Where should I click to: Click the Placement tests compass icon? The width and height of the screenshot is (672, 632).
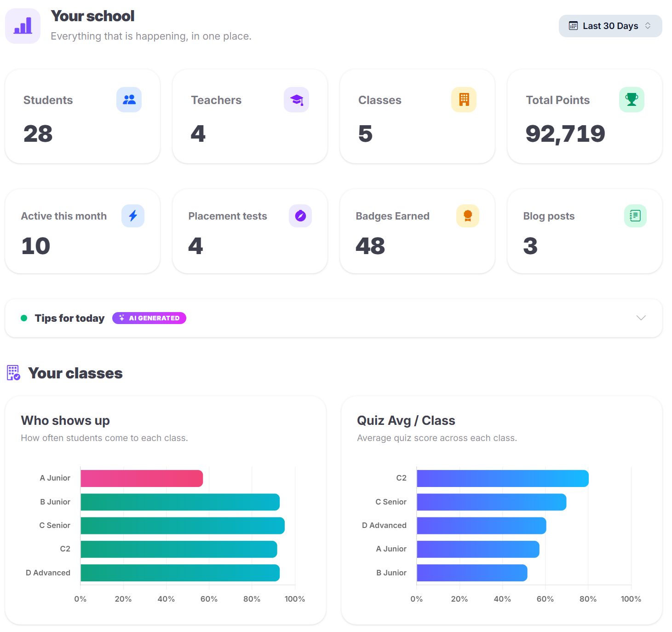click(x=300, y=216)
